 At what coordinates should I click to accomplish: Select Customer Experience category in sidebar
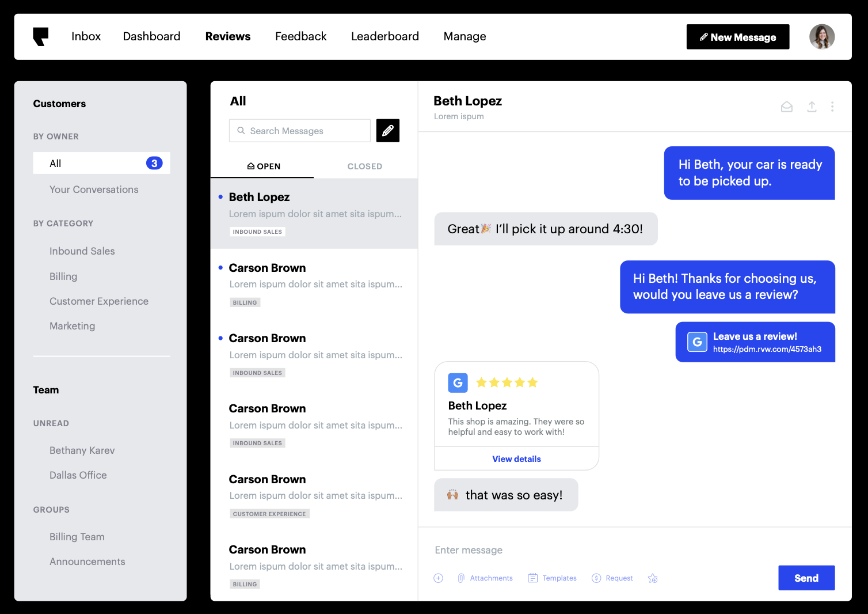coord(99,301)
